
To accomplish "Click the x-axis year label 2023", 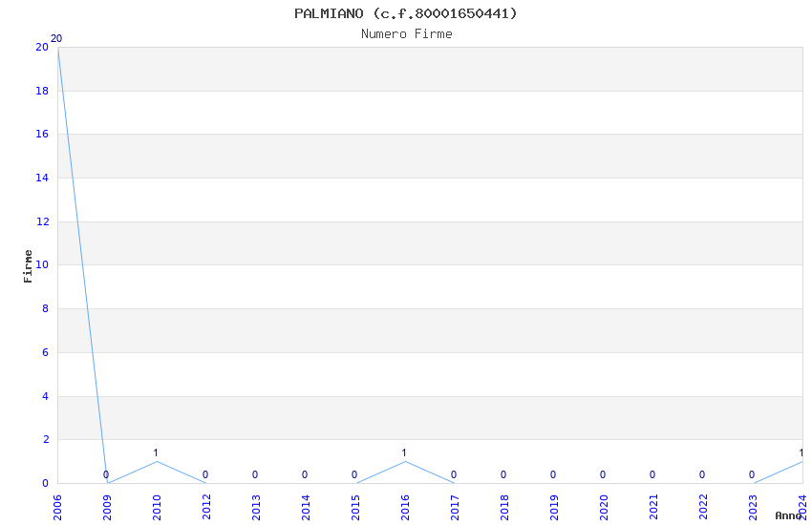I will point(754,508).
